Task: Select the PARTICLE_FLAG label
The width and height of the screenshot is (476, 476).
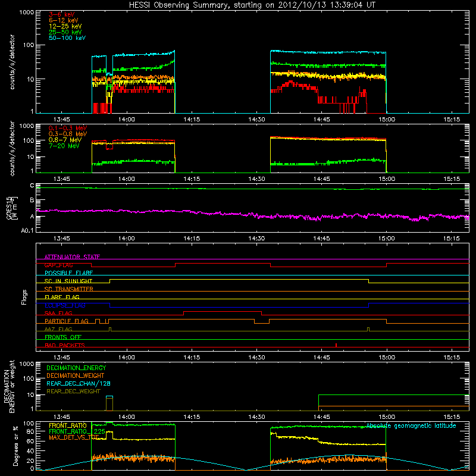Action: (x=67, y=321)
